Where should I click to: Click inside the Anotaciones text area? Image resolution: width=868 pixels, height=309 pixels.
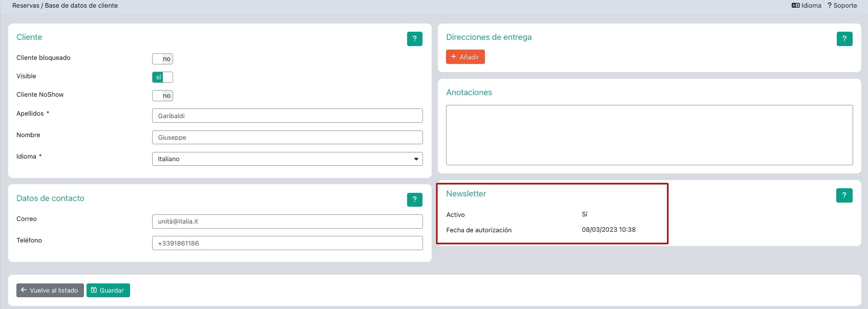tap(649, 135)
